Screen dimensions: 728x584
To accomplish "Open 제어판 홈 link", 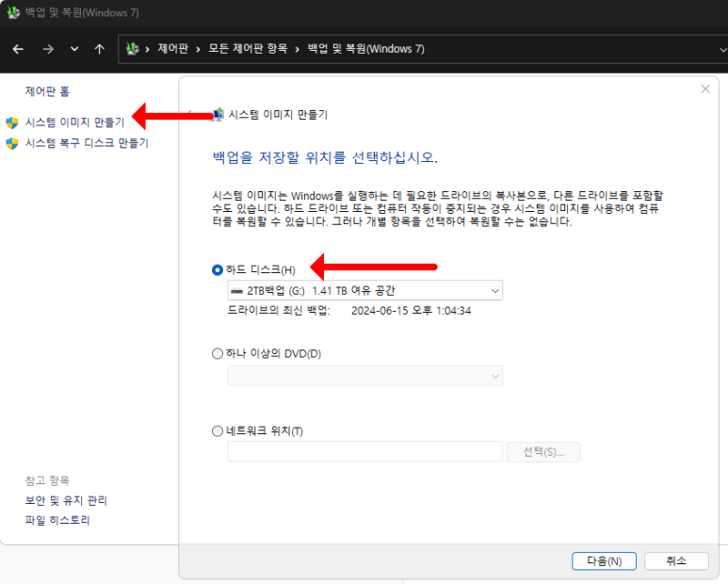I will point(47,91).
